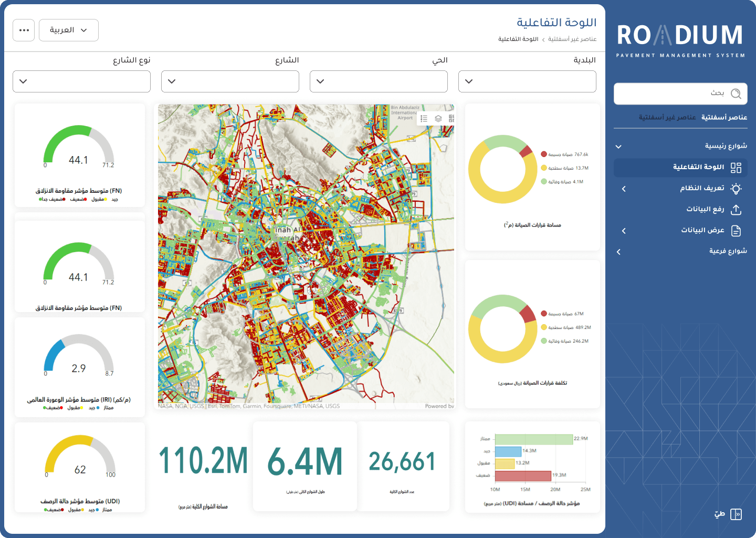Open the layers icon on the map toolbar
This screenshot has width=756, height=538.
point(437,119)
